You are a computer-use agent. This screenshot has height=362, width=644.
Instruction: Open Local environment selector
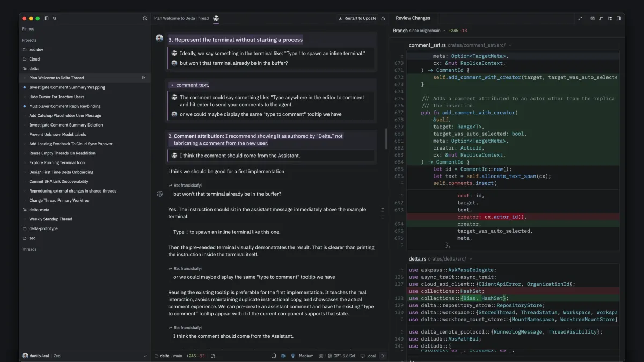(x=368, y=356)
